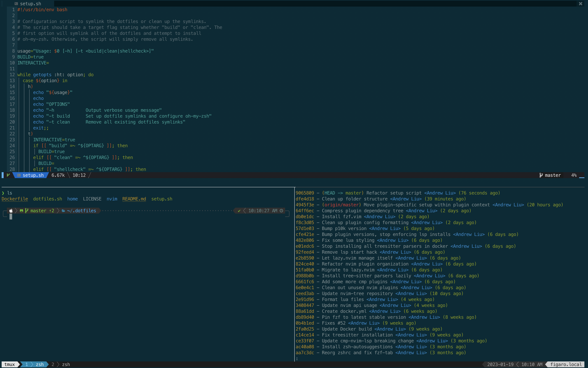Image resolution: width=588 pixels, height=368 pixels.
Task: Close the setup.sh buffer with the X
Action: (580, 4)
